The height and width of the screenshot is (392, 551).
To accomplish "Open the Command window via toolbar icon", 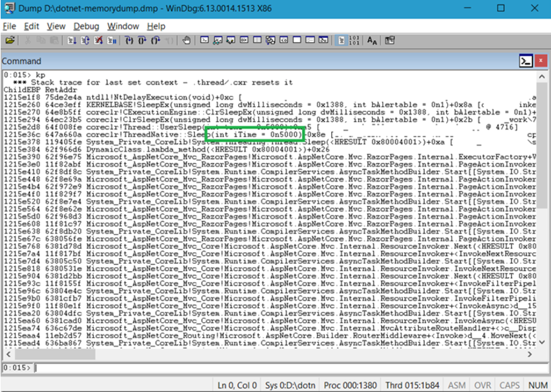I will [204, 40].
